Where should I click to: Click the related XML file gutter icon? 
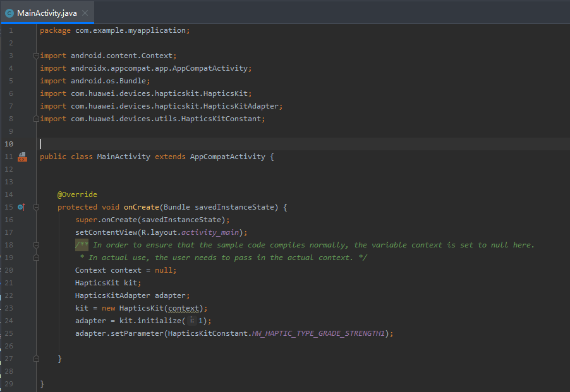pyautogui.click(x=22, y=157)
